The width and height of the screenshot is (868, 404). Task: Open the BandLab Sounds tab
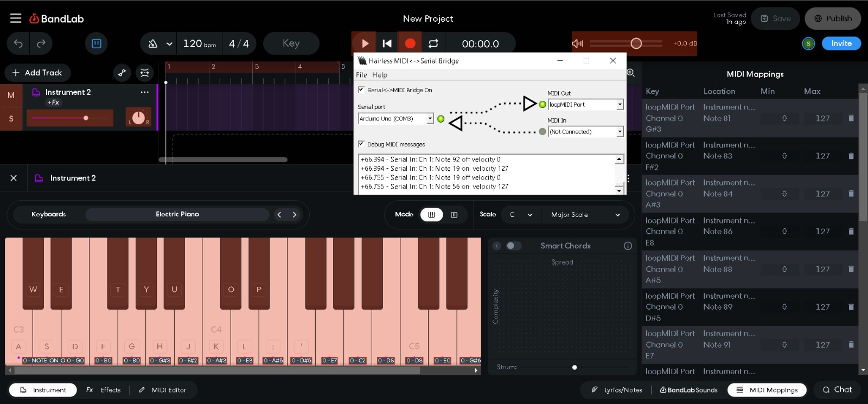688,390
